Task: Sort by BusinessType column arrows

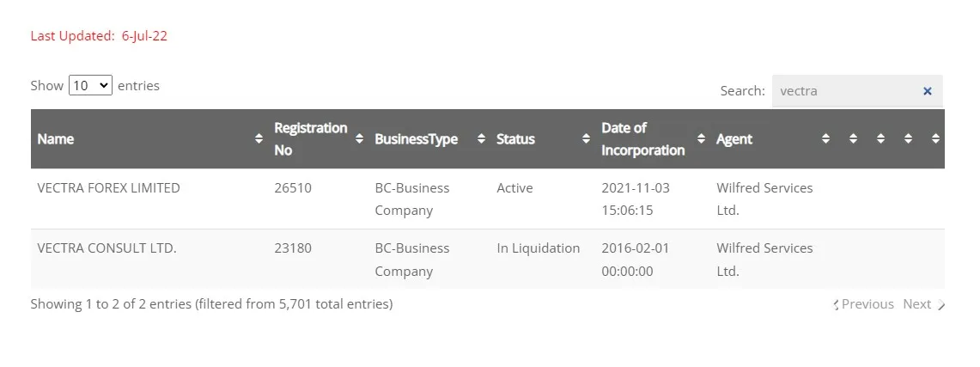Action: coord(481,138)
